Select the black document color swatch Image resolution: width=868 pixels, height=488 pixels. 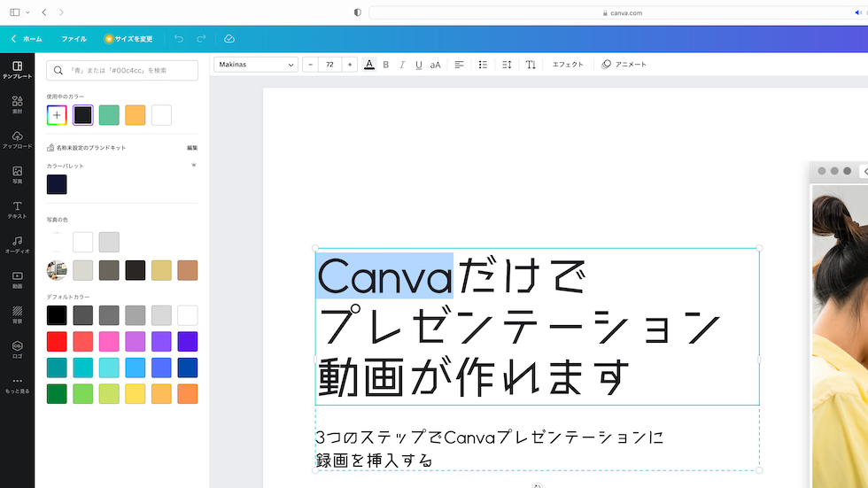coord(83,115)
